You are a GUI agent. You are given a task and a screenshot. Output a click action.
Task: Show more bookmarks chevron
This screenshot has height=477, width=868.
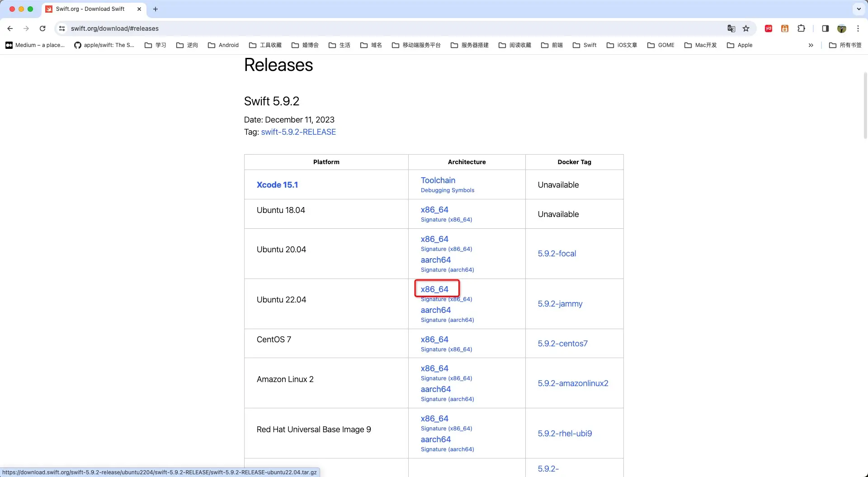pyautogui.click(x=811, y=45)
